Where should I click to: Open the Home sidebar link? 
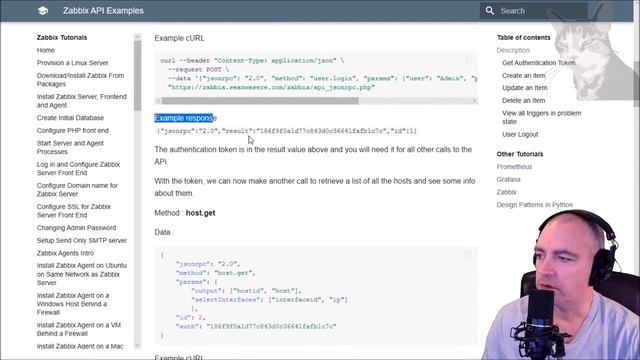click(46, 50)
